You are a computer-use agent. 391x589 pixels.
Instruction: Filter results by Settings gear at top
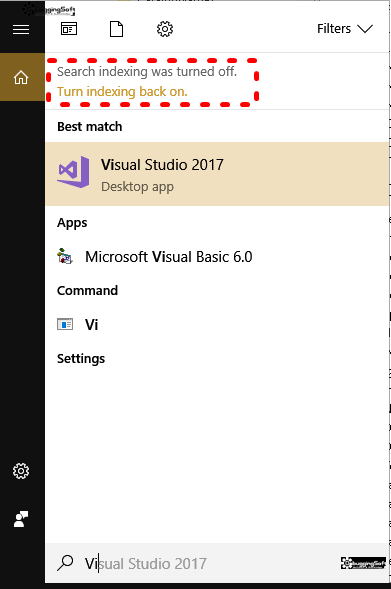pyautogui.click(x=165, y=29)
